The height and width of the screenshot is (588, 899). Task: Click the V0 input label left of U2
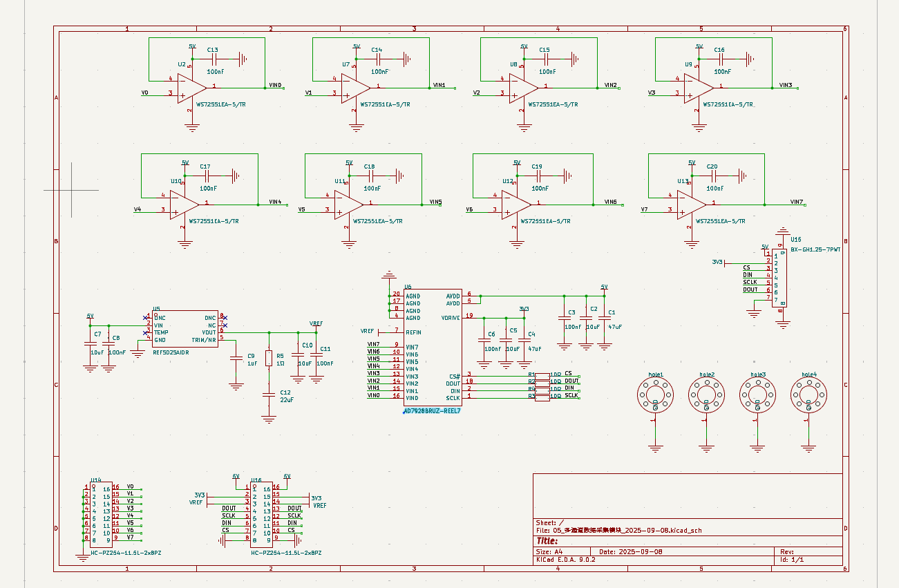144,93
